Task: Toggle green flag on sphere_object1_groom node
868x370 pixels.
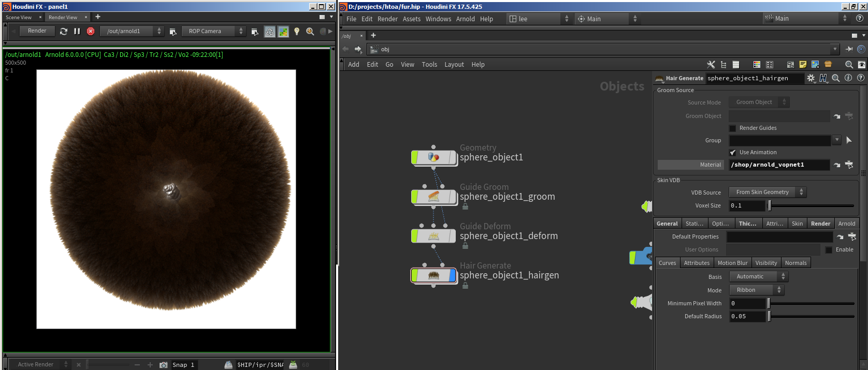Action: 414,197
